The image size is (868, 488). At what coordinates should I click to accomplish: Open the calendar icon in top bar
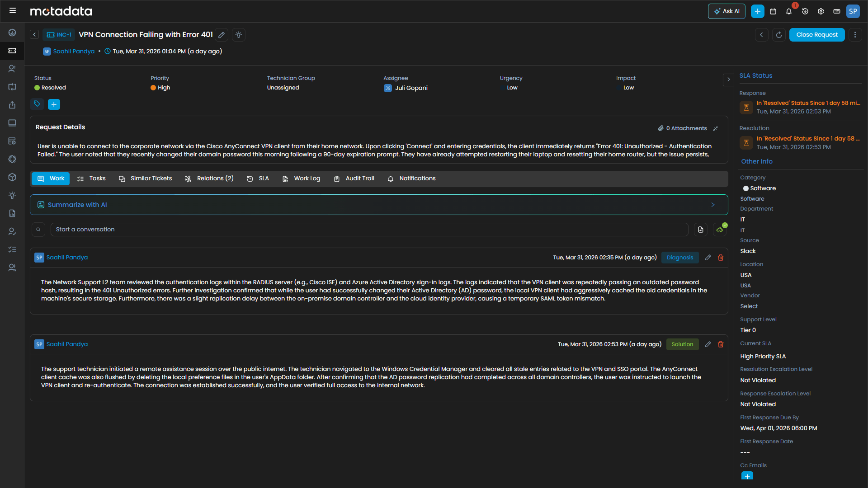(x=773, y=11)
